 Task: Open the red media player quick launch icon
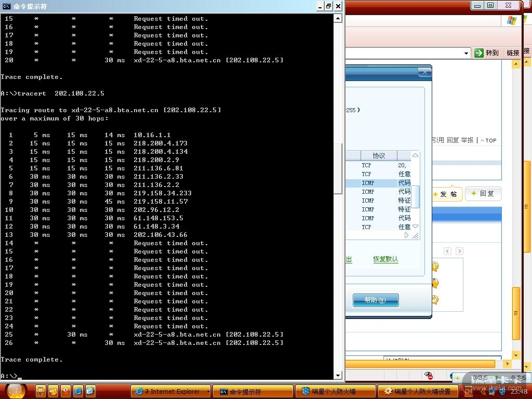click(x=65, y=391)
